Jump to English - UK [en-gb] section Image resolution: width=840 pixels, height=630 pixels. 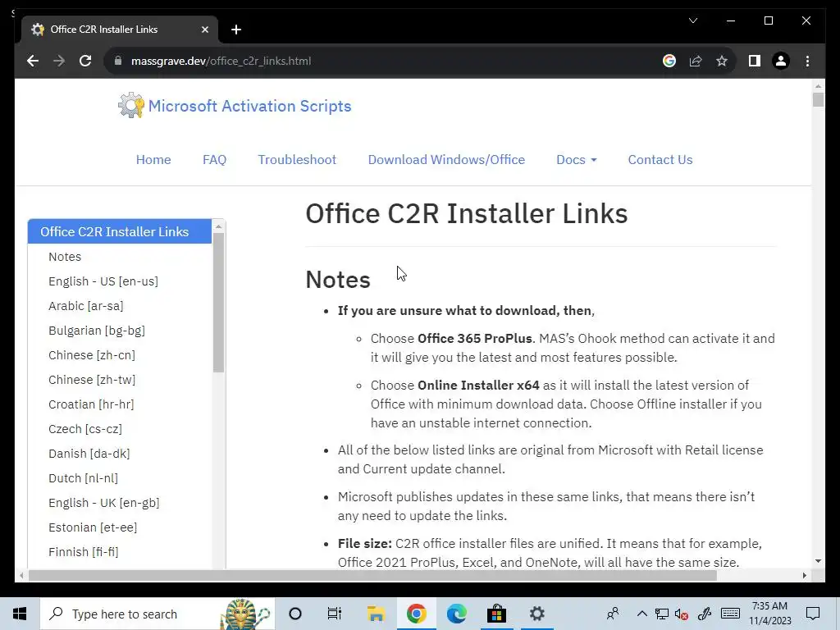(104, 503)
